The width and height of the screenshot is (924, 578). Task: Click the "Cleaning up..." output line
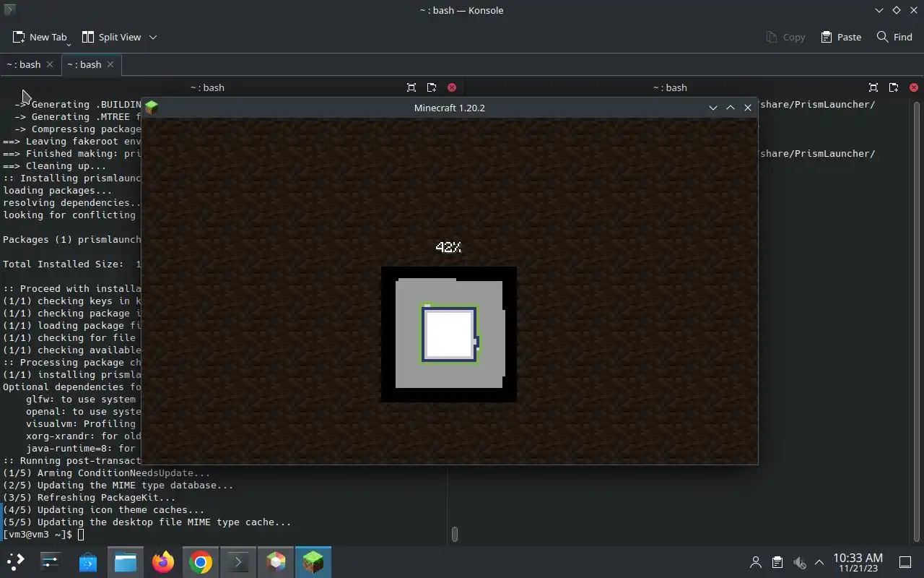tap(54, 166)
